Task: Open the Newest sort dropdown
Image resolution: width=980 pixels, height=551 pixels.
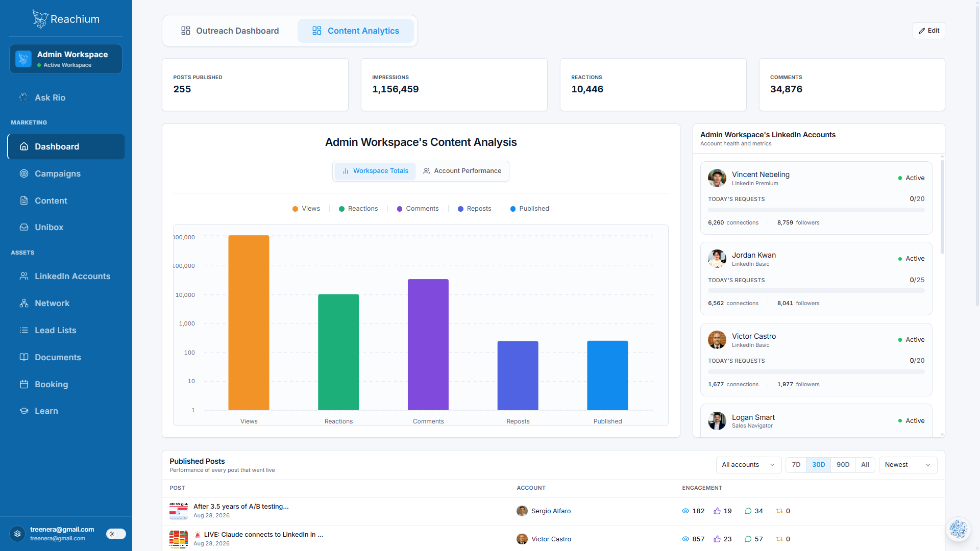Action: pyautogui.click(x=908, y=465)
